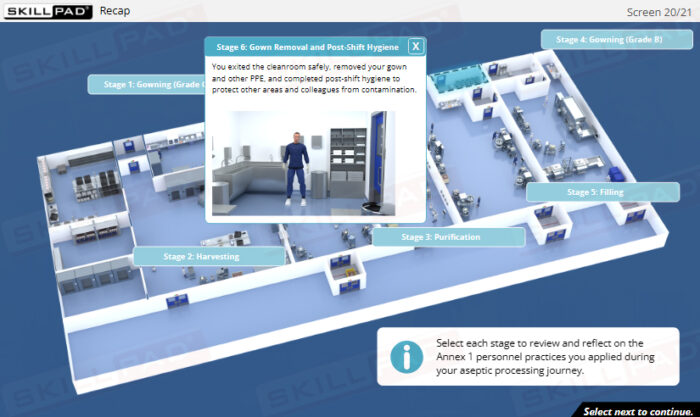The width and height of the screenshot is (700, 417).
Task: Open Stage 3: Purification label
Action: pos(448,237)
